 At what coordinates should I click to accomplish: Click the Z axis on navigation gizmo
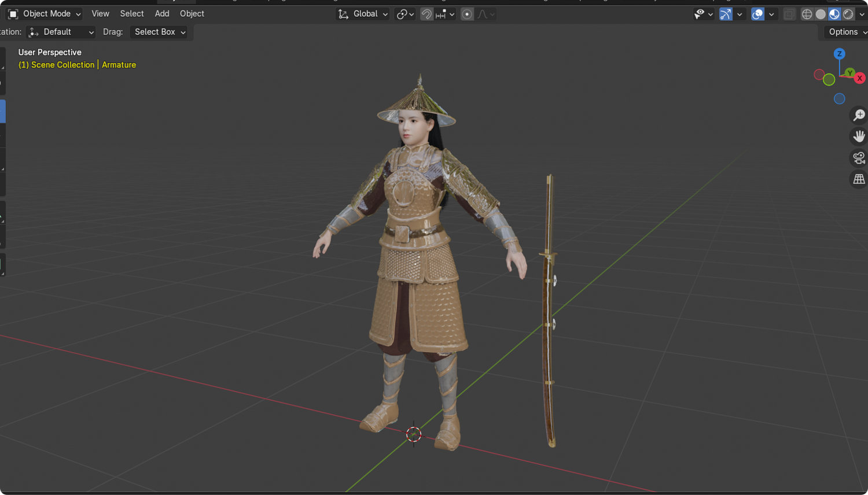[x=839, y=54]
